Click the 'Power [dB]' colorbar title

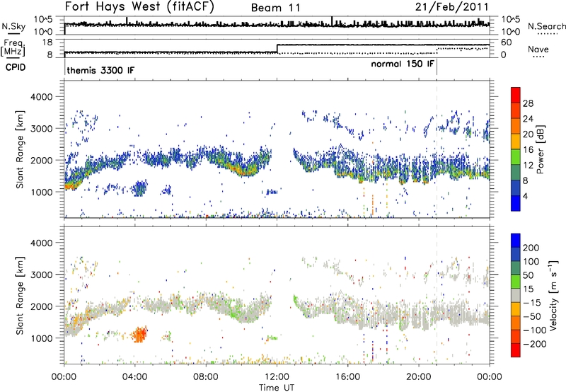(540, 149)
